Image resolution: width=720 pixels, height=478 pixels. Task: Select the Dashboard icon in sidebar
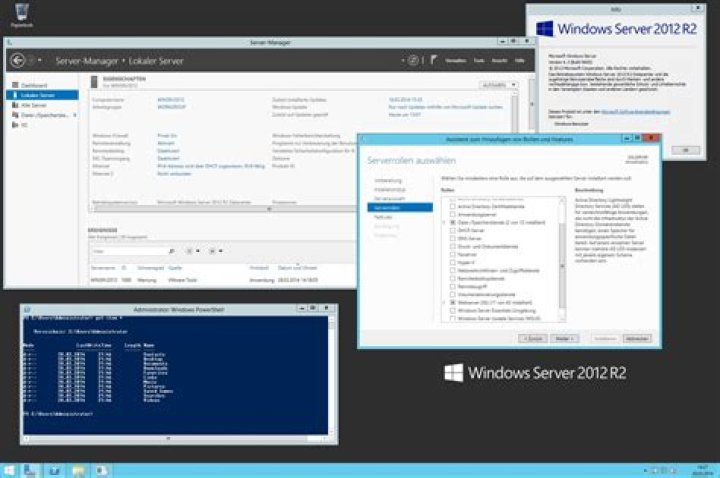(15, 85)
